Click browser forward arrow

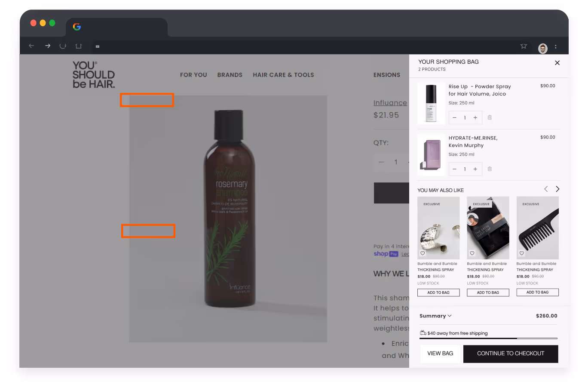48,46
